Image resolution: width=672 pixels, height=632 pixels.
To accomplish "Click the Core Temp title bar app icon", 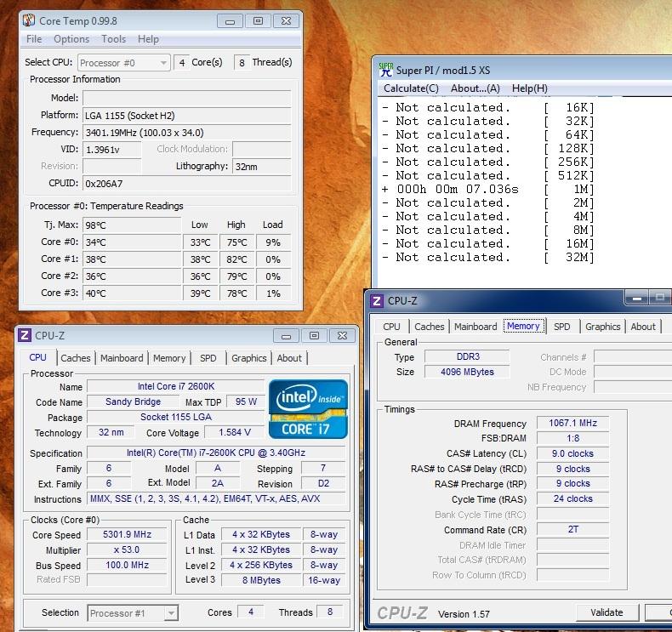I will (29, 20).
